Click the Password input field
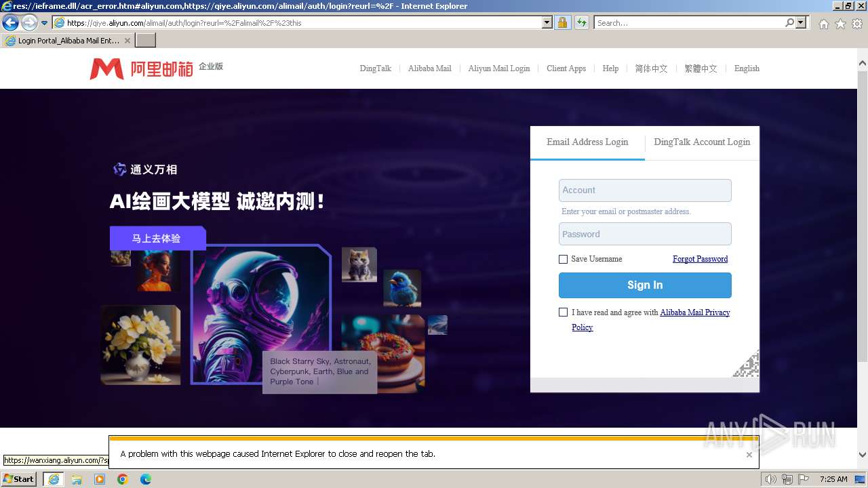This screenshot has width=868, height=488. click(645, 235)
